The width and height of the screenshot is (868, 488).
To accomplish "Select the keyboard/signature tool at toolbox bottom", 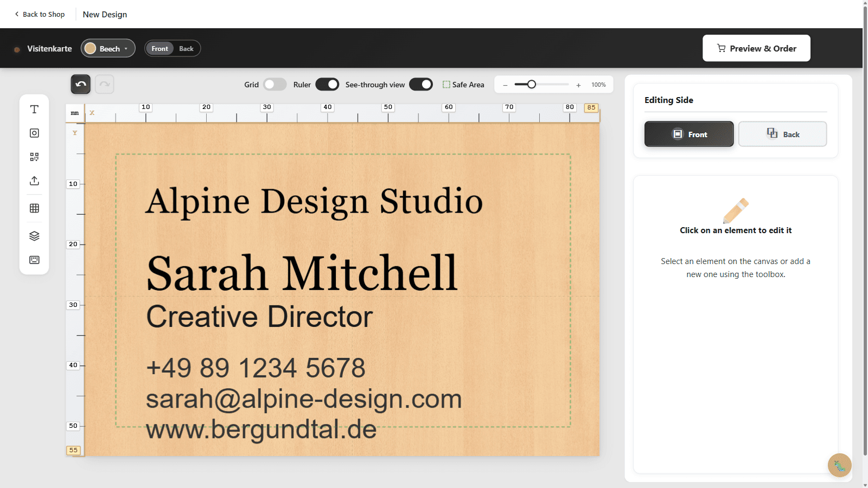I will point(34,260).
